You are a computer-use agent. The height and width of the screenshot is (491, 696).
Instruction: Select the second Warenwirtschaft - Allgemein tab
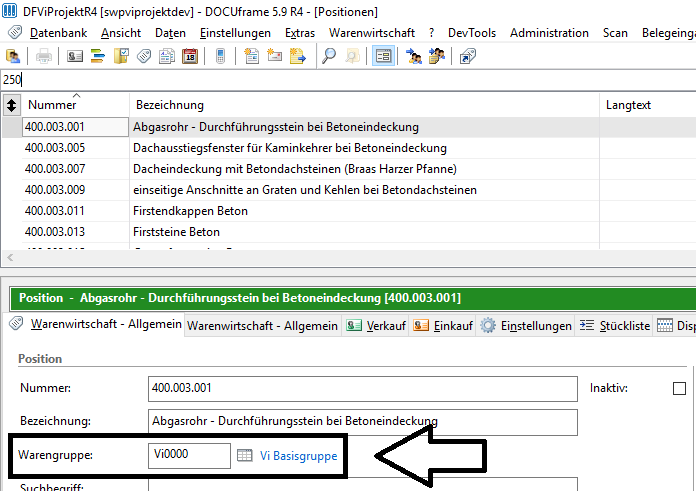click(262, 326)
